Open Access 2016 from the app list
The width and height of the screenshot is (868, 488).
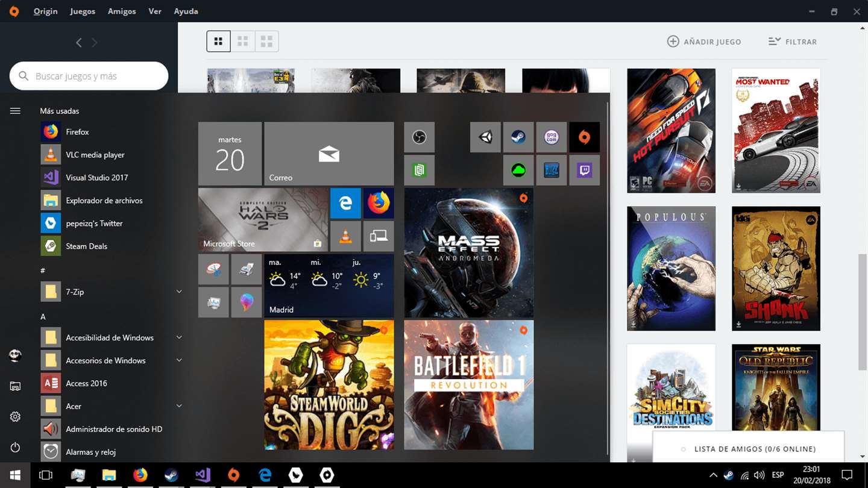(112, 384)
